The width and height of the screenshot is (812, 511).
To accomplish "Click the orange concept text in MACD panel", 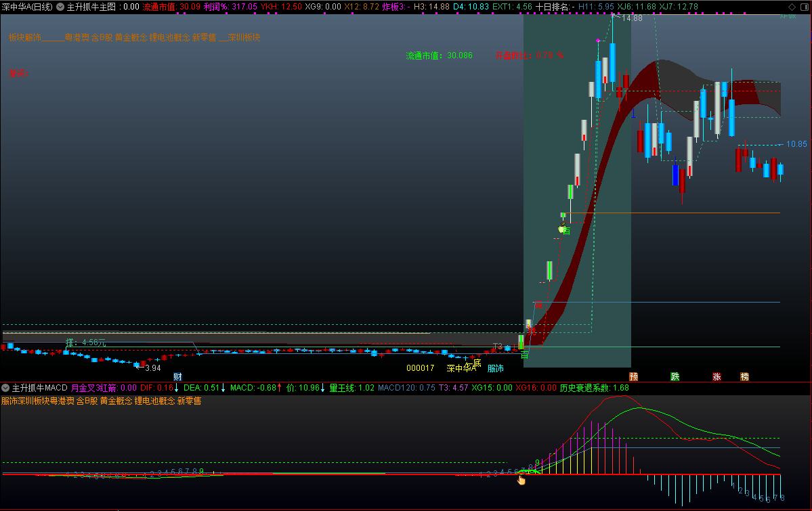I will 101,401.
